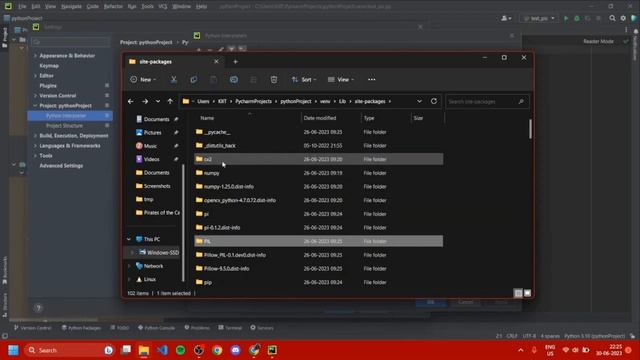The width and height of the screenshot is (640, 360).
Task: Click the Cut icon in Explorer toolbar
Action: tap(173, 80)
